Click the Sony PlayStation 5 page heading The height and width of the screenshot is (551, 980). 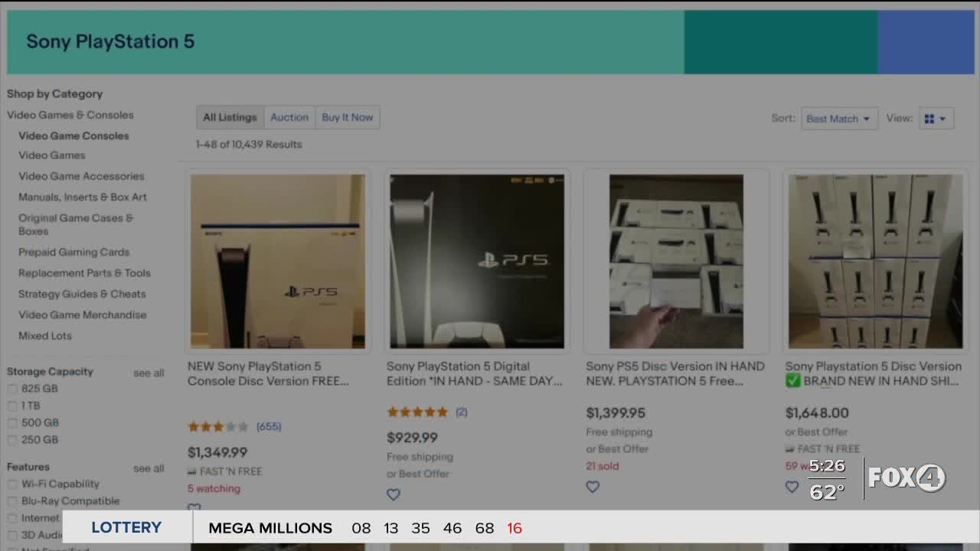[x=110, y=41]
